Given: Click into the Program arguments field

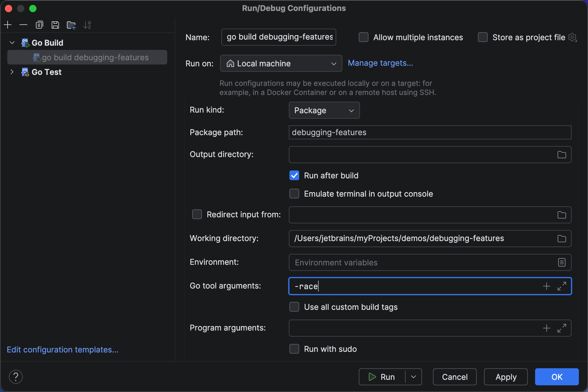Looking at the screenshot, I should point(413,328).
